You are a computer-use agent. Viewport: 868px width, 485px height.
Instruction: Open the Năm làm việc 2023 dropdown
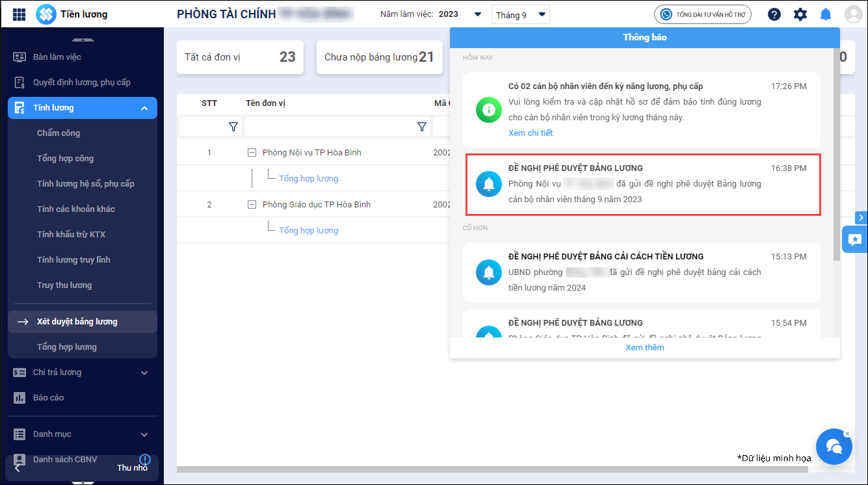coord(477,14)
